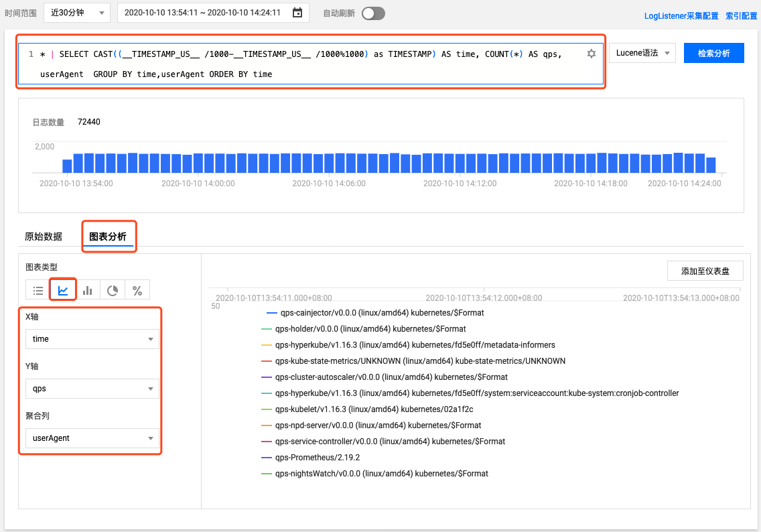Expand the X轴 time dropdown
The image size is (761, 532).
pos(92,339)
